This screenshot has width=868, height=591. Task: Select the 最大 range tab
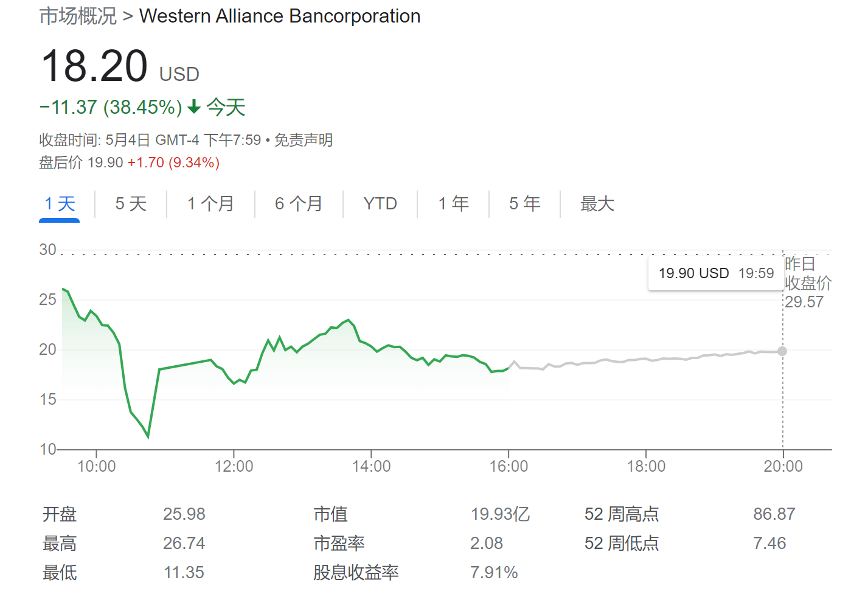coord(597,204)
